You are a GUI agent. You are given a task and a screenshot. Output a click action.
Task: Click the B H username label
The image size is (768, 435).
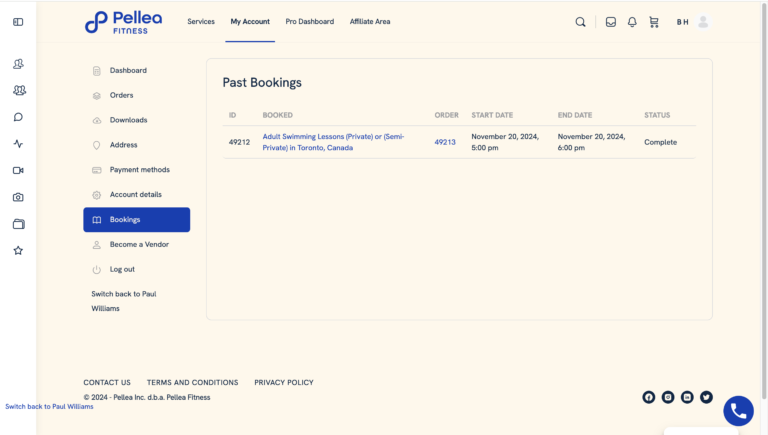(682, 22)
